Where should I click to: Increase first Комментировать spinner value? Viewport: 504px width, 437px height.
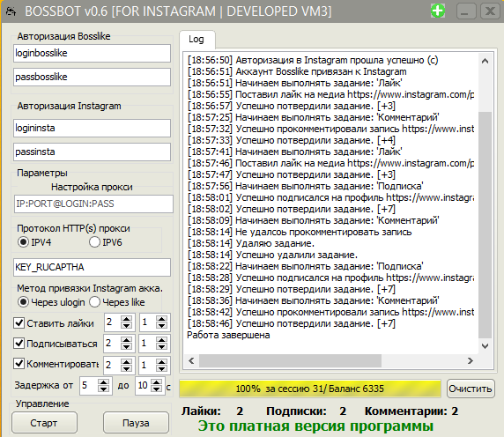127,362
